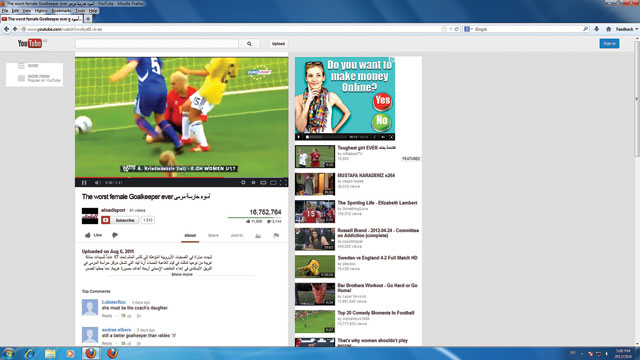Mute the video with speaker icon
The width and height of the screenshot is (640, 360).
[x=97, y=183]
